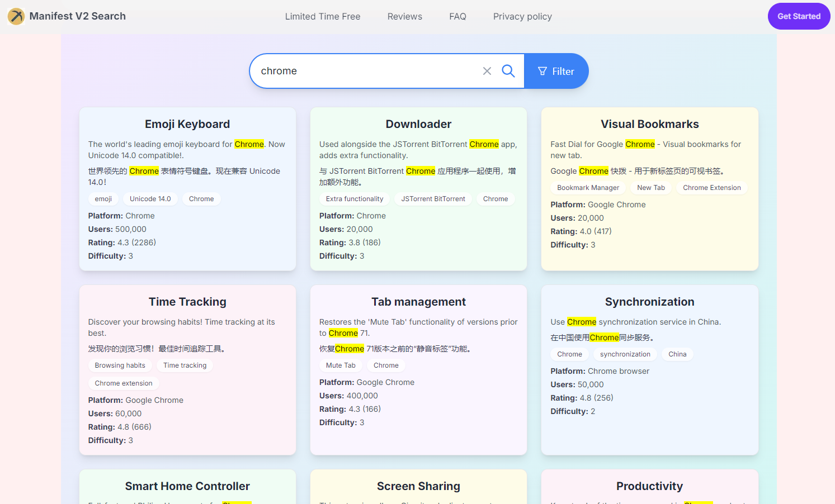Screen dimensions: 835x504
Task: Click the Manifest V2 Search logo icon
Action: click(x=16, y=16)
